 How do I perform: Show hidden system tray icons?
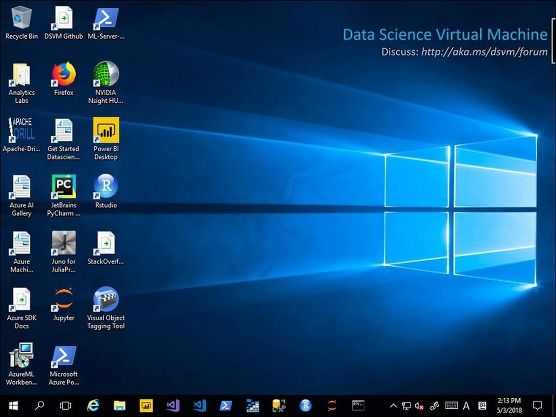click(x=393, y=406)
